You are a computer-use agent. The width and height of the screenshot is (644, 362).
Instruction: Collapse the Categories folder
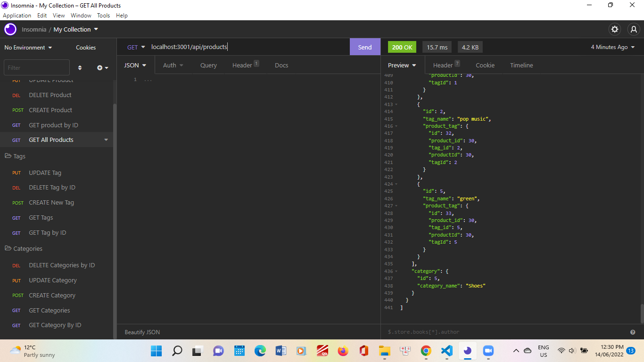point(24,248)
